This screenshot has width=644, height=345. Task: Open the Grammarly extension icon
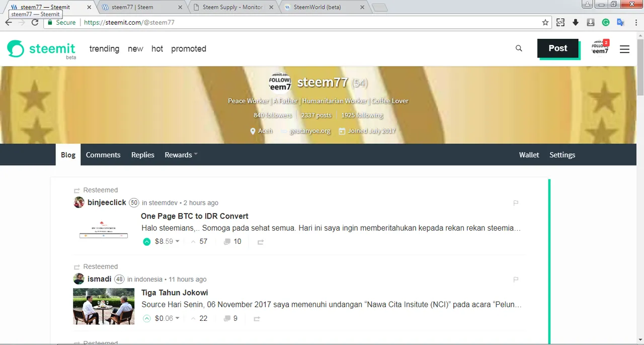coord(606,23)
